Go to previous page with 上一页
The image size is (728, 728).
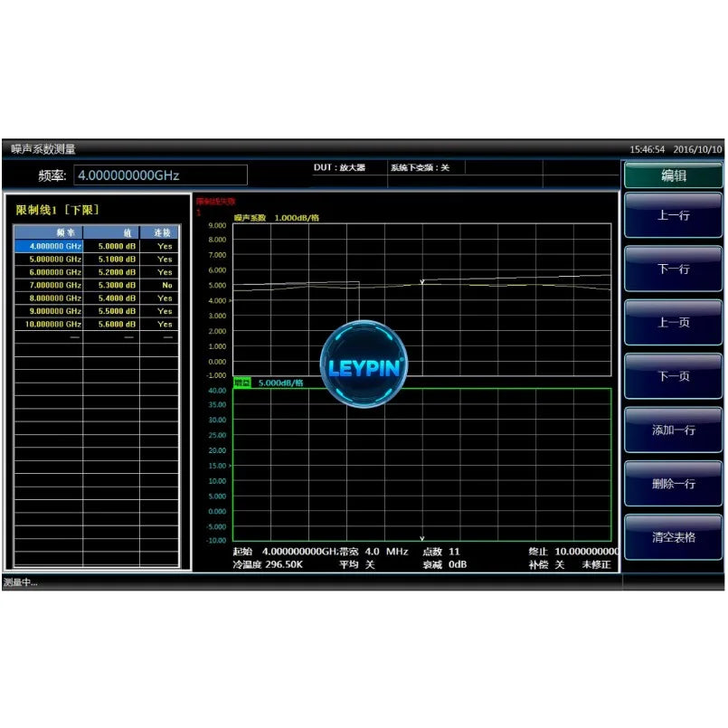point(673,322)
